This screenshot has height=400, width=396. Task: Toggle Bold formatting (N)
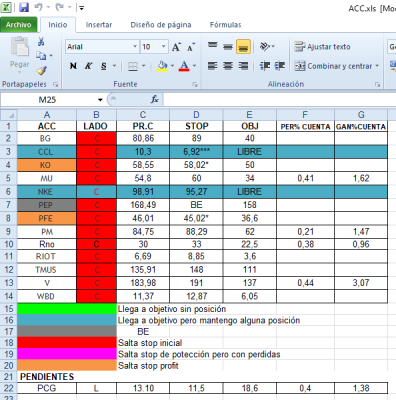(73, 66)
